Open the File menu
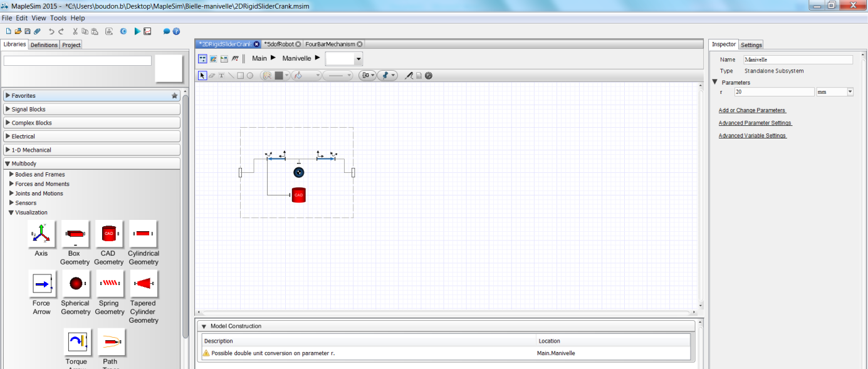 [7, 18]
